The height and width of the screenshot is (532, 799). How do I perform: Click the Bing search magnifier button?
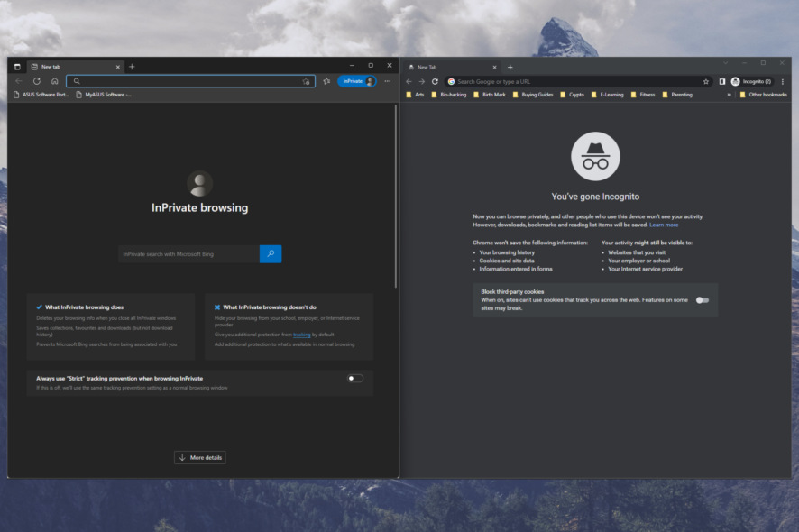click(x=270, y=253)
